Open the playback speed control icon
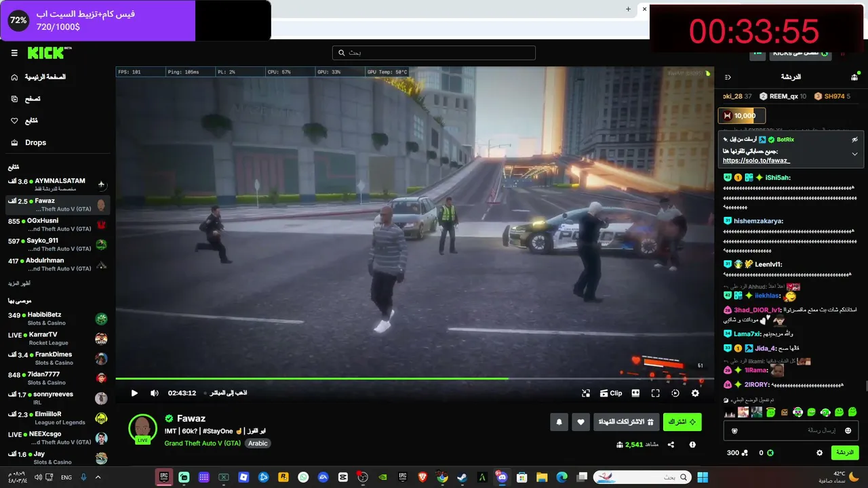 [675, 393]
